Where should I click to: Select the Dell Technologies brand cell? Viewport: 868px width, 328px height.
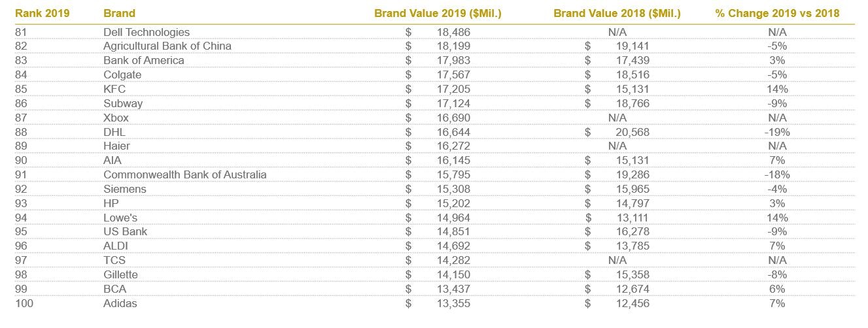click(147, 32)
